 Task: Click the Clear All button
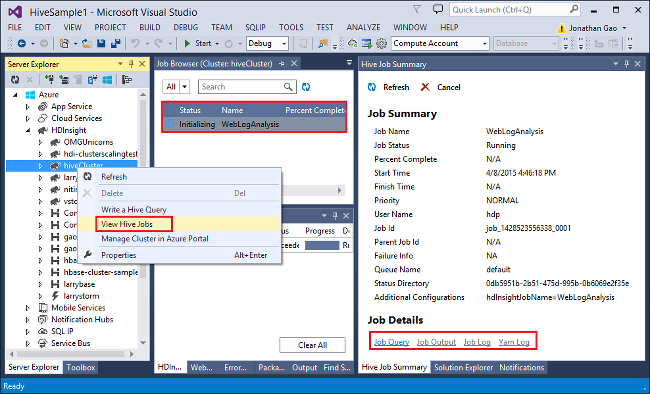[312, 345]
